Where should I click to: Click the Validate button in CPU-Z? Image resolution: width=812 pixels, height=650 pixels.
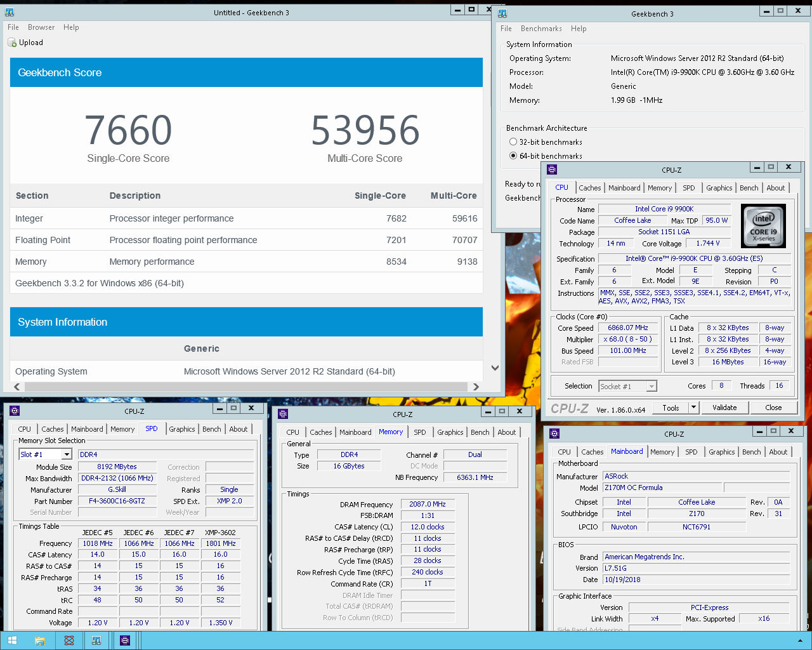point(724,408)
